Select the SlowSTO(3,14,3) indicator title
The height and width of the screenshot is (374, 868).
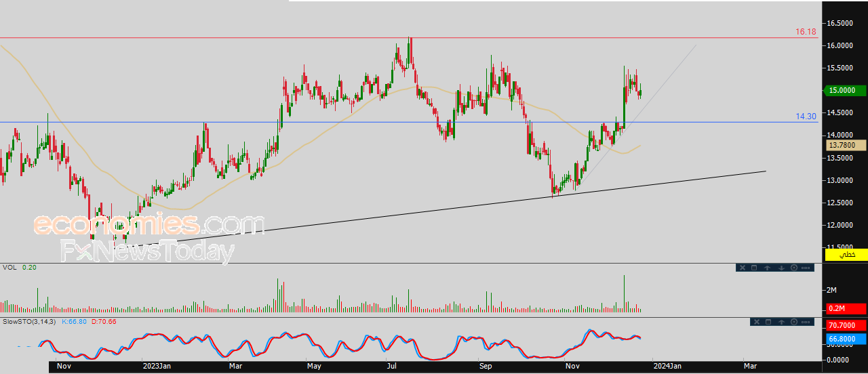tap(29, 321)
